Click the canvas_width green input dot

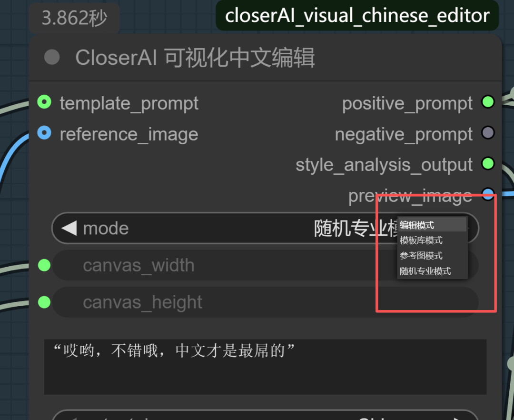point(44,265)
